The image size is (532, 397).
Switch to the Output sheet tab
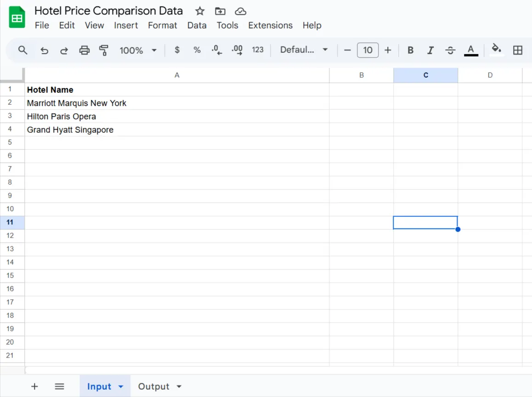coord(154,386)
